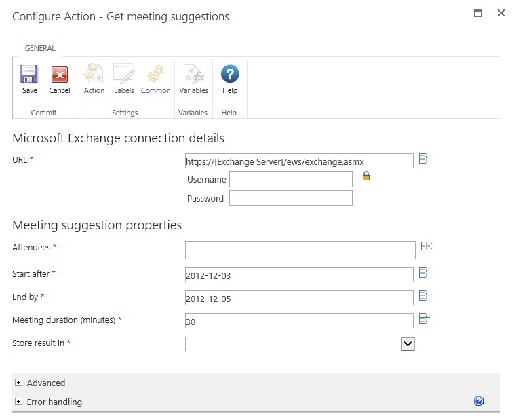Click the Error handling help icon
The image size is (512, 420).
(x=479, y=402)
